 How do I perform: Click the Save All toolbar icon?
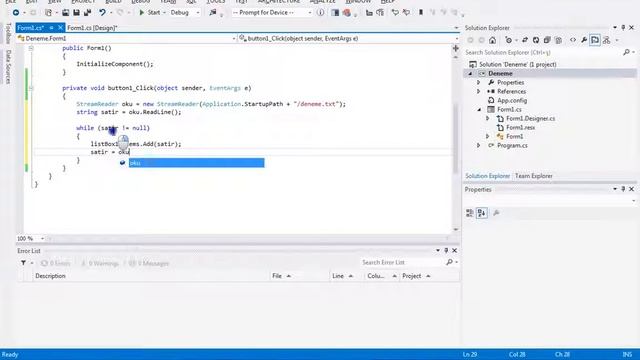point(87,13)
